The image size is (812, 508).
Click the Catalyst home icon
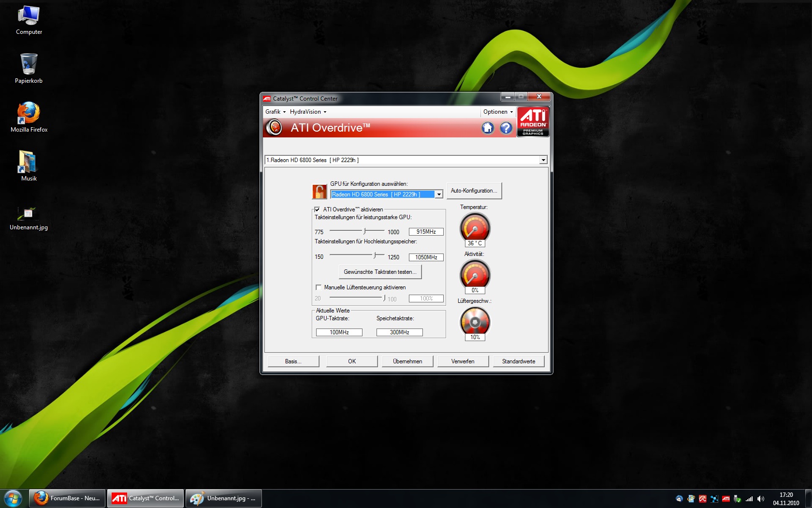(x=488, y=128)
